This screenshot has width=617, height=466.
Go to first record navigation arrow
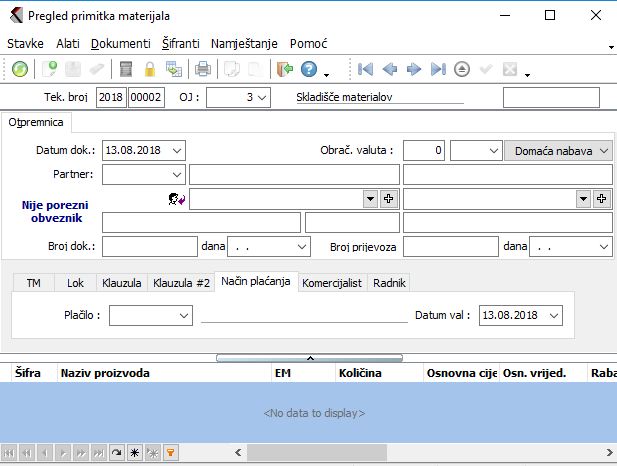pos(366,69)
